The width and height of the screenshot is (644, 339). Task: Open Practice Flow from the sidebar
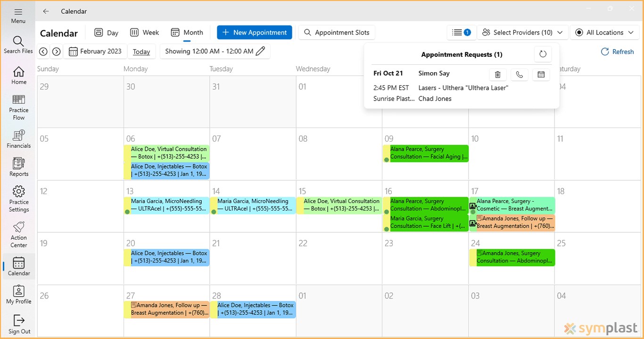point(18,106)
